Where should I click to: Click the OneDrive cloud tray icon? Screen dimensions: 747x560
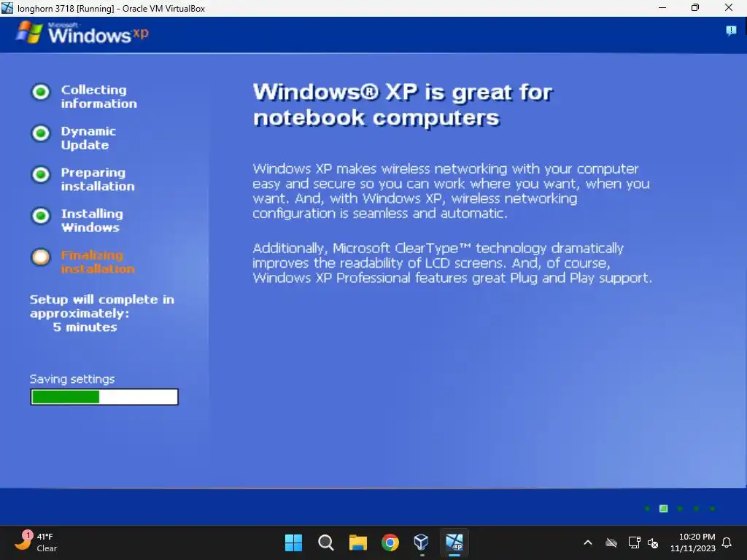coord(611,542)
